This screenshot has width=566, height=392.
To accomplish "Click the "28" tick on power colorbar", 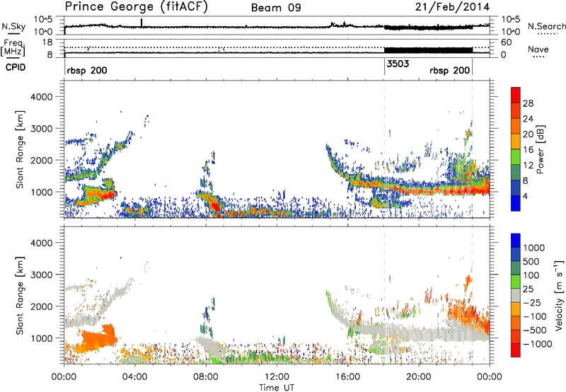I will 528,103.
